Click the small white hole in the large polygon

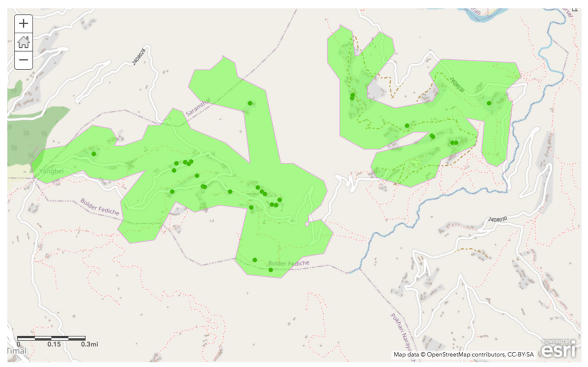[x=307, y=224]
